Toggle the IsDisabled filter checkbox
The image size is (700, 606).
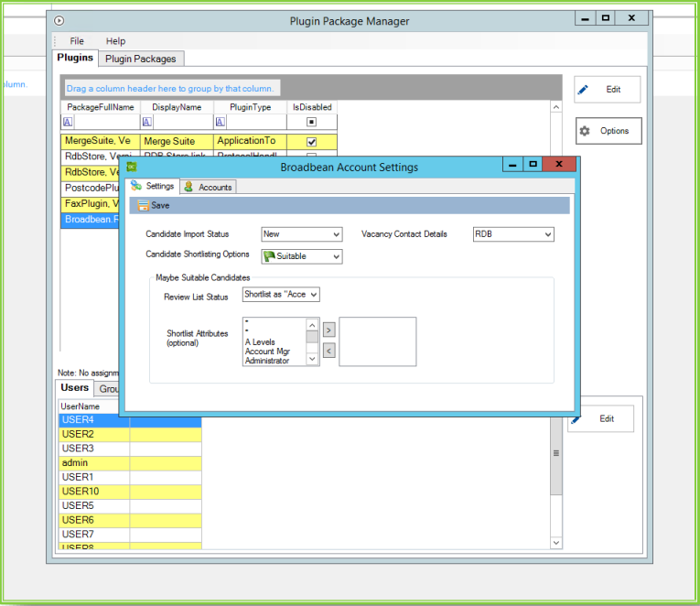(312, 122)
